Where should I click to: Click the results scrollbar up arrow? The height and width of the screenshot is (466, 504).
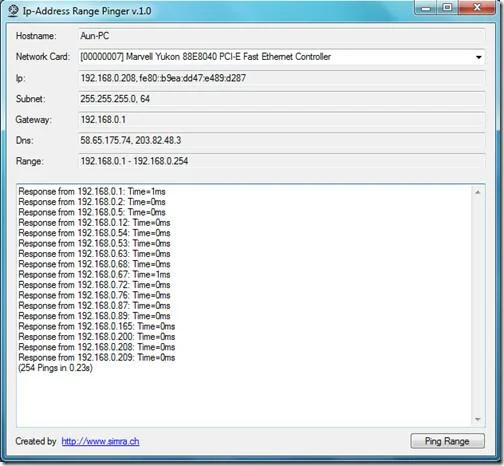[x=478, y=192]
